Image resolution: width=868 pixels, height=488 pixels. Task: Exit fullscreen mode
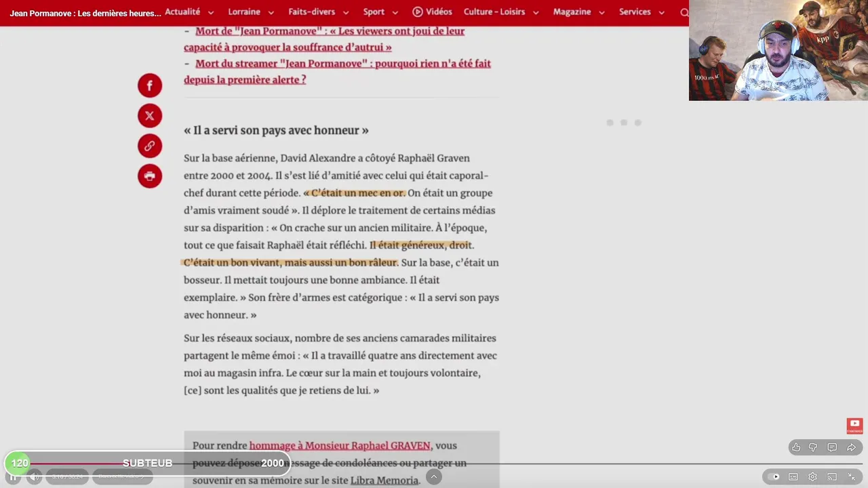852,476
